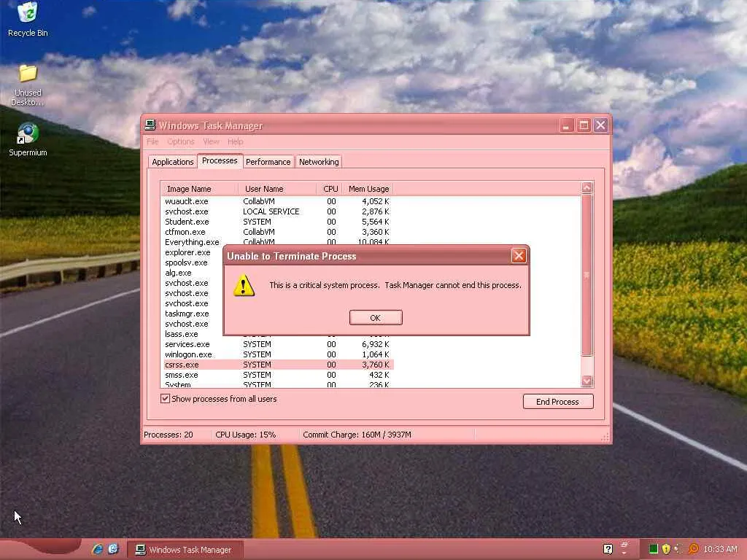Select the lsass.exe process row
Image resolution: width=747 pixels, height=560 pixels.
coord(182,334)
